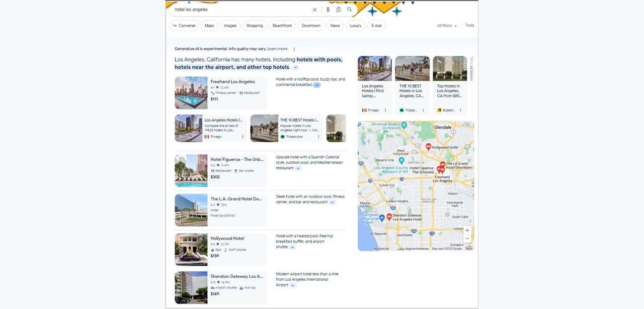
Task: Switch to the Images tab
Action: point(230,26)
